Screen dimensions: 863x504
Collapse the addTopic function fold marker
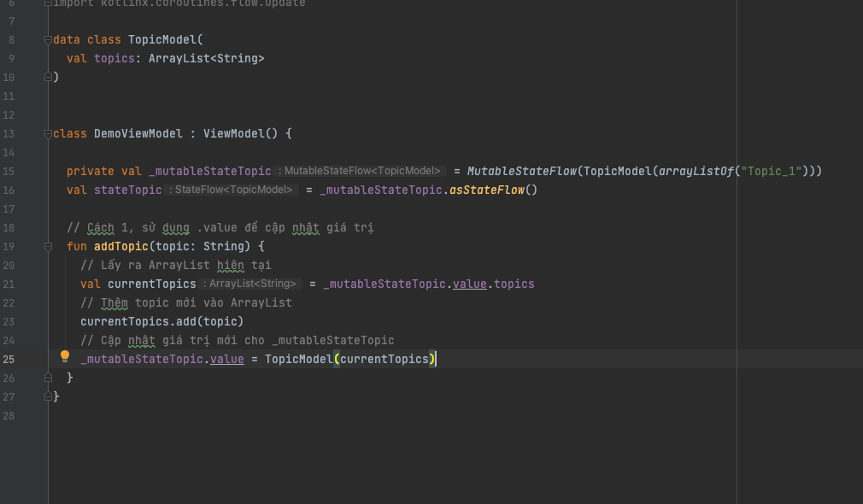49,247
